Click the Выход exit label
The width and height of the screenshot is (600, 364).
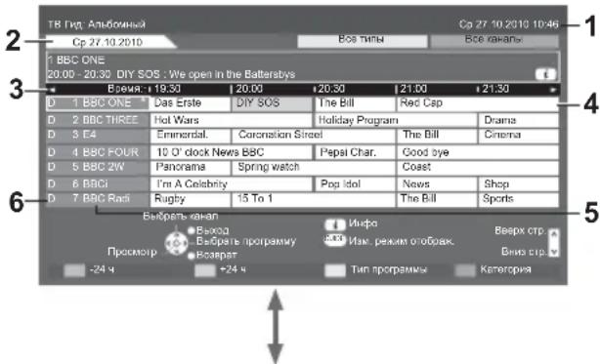(x=212, y=230)
